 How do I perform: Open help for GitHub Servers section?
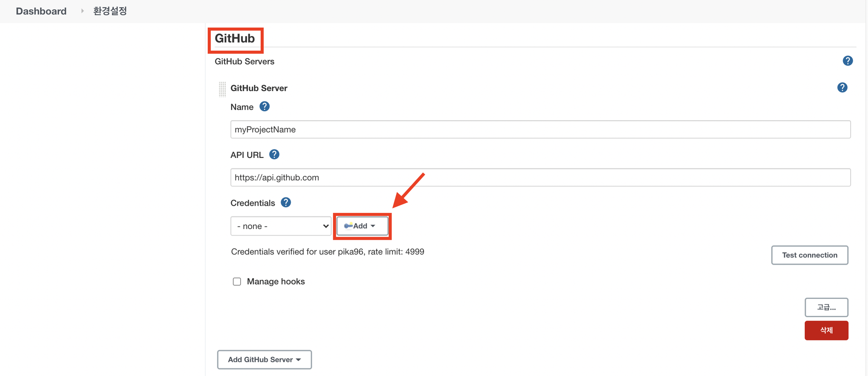point(848,61)
